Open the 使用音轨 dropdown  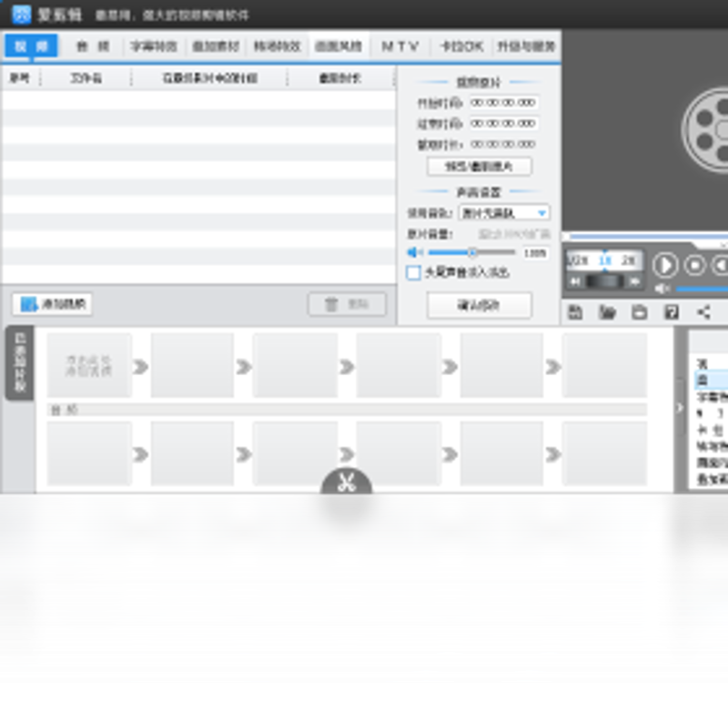tap(504, 213)
